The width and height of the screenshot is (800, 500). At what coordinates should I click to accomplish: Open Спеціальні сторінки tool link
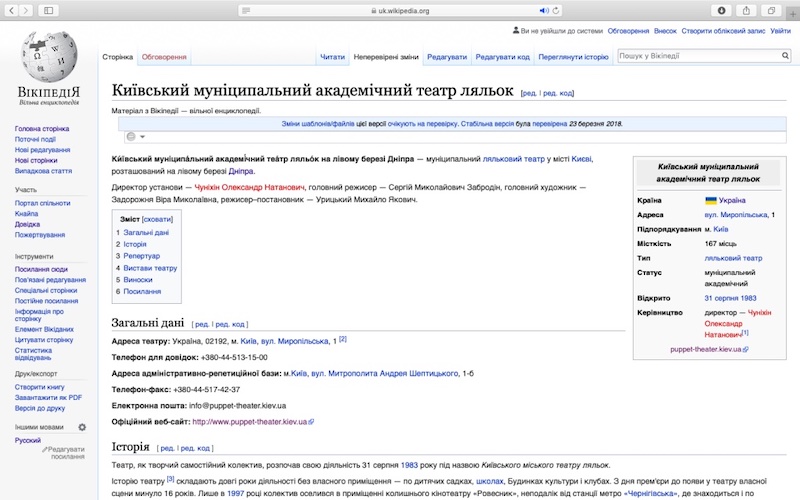(x=46, y=290)
